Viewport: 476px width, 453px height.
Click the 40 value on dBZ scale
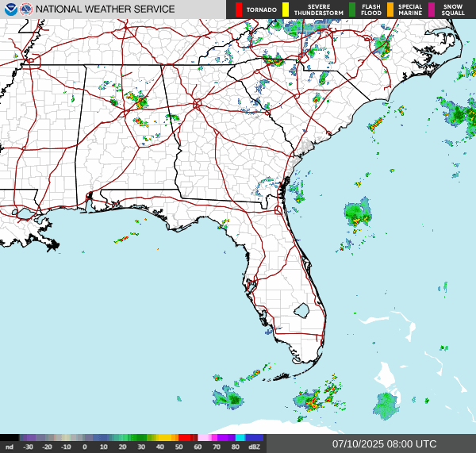click(160, 447)
